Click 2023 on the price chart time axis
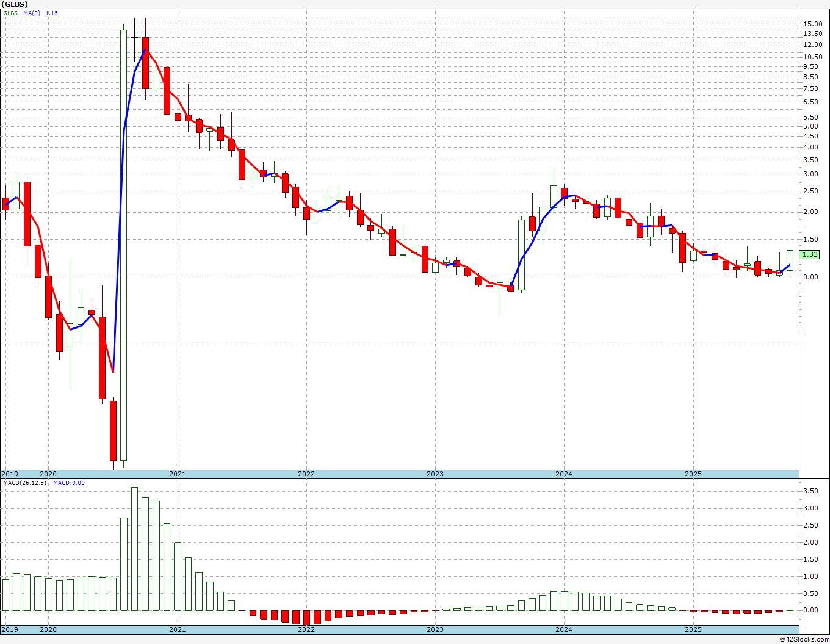The image size is (830, 644). coord(435,474)
